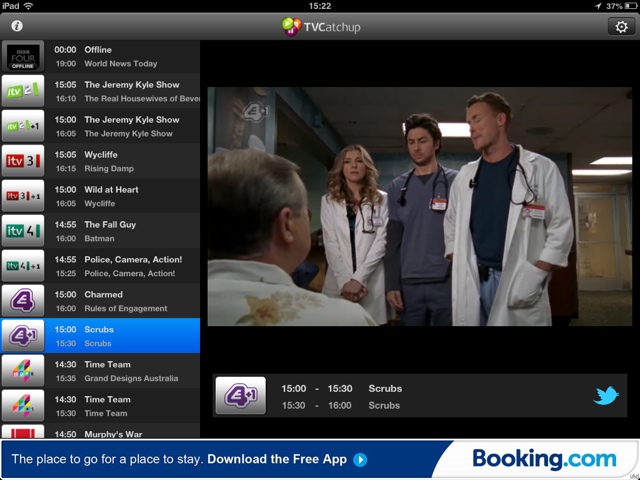Tap the Wi-Fi indicator in status bar

tap(28, 6)
